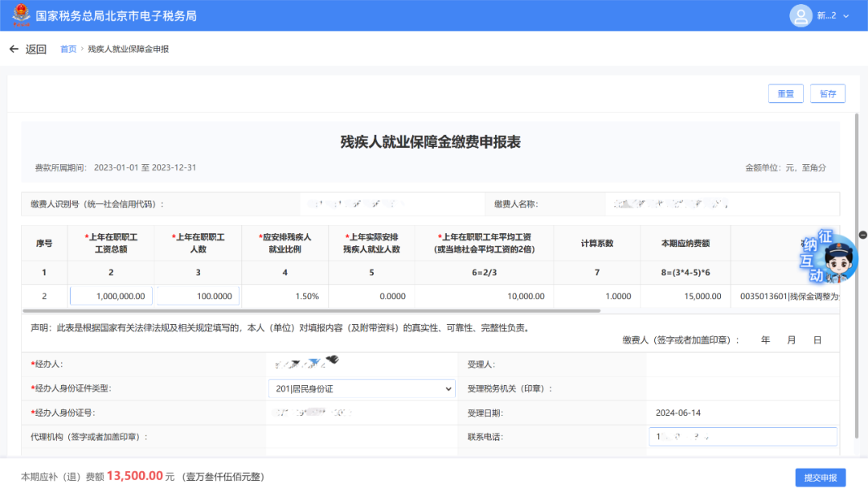Screen dimensions: 868x493
Task: Click the 本期应纳费额 column header
Action: click(x=686, y=243)
